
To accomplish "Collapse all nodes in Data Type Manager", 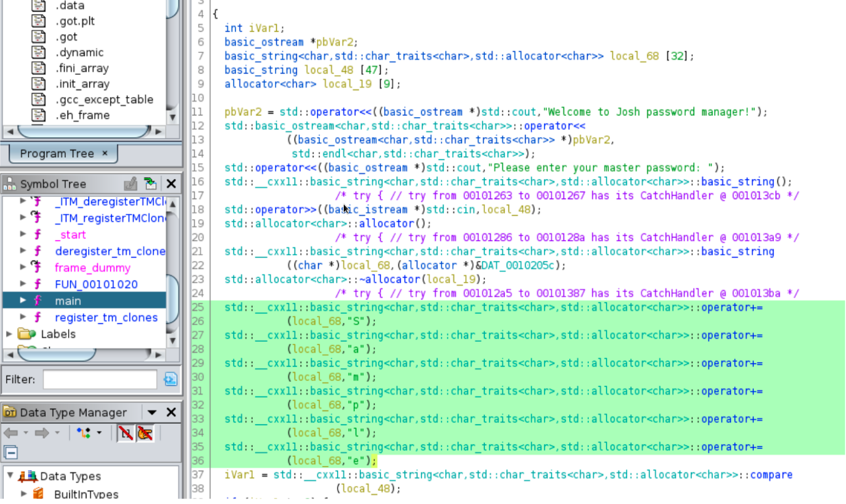I will point(11,452).
